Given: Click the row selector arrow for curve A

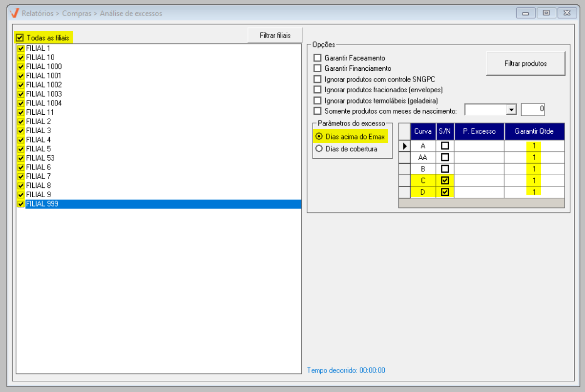Looking at the screenshot, I should click(405, 146).
